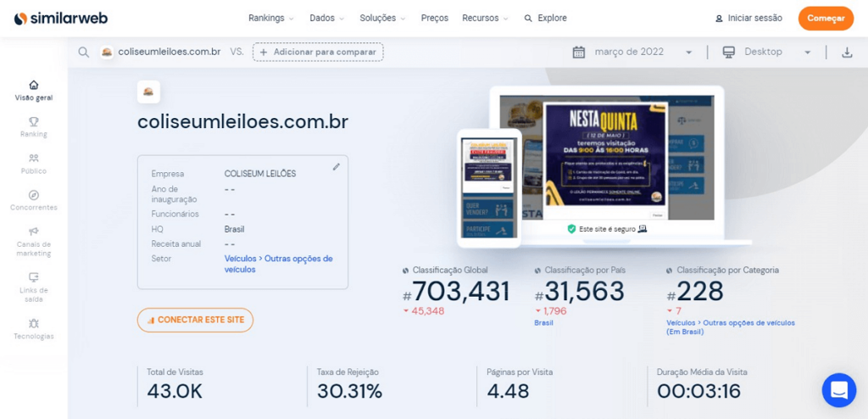Viewport: 868px width, 419px height.
Task: Open Canais de marketing in sidebar
Action: [x=34, y=242]
